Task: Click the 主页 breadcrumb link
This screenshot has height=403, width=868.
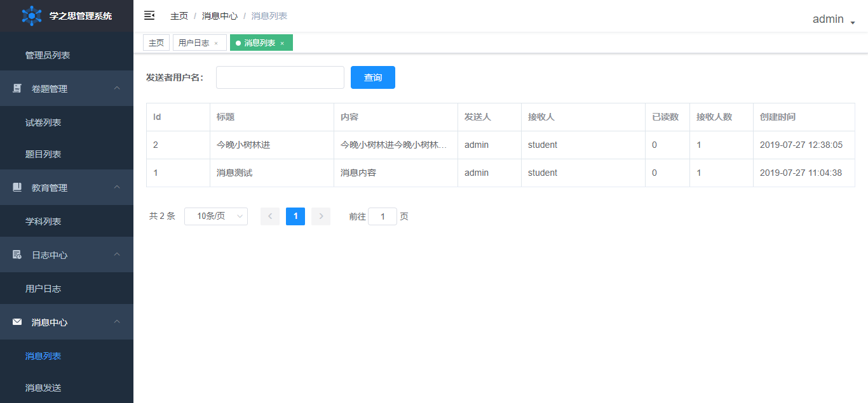Action: click(179, 16)
